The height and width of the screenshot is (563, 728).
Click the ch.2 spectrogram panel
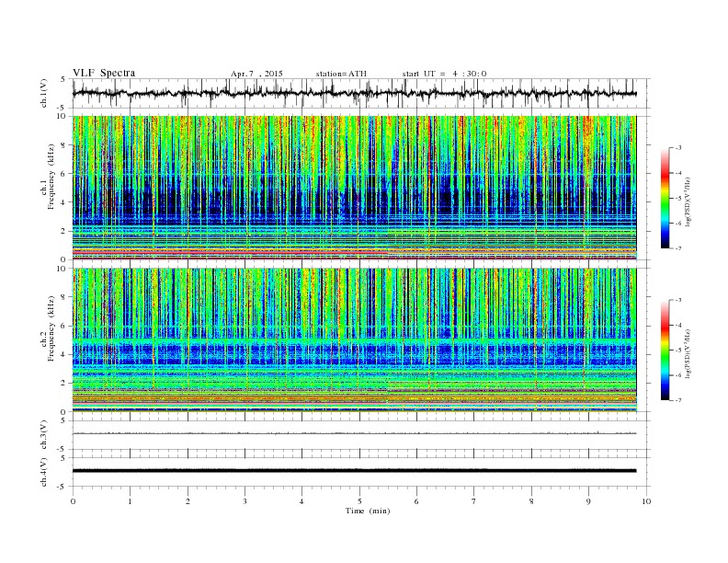[x=354, y=339]
